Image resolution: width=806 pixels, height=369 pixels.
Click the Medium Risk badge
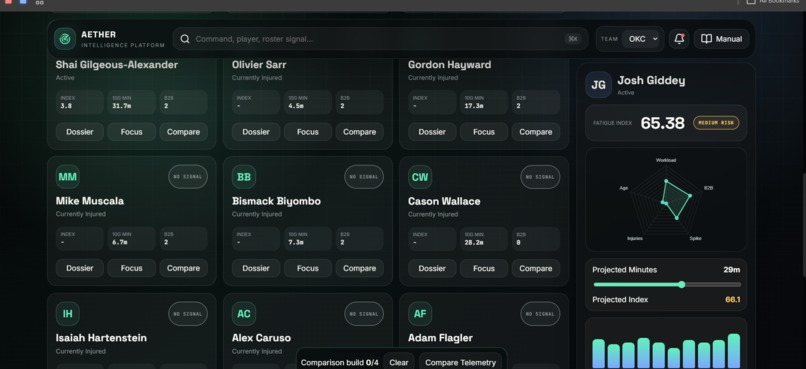[716, 123]
